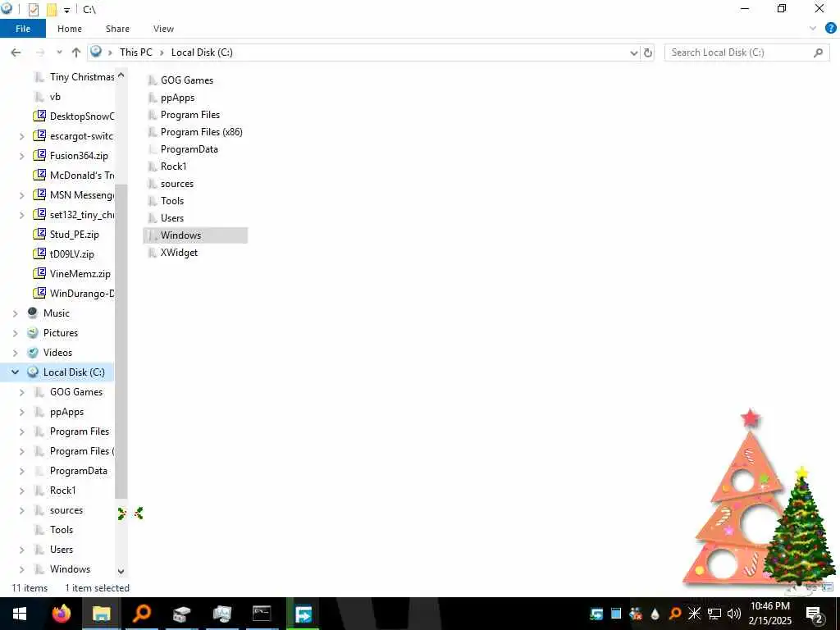Open Customize Quick Access Toolbar dropdown
840x630 pixels.
point(67,10)
